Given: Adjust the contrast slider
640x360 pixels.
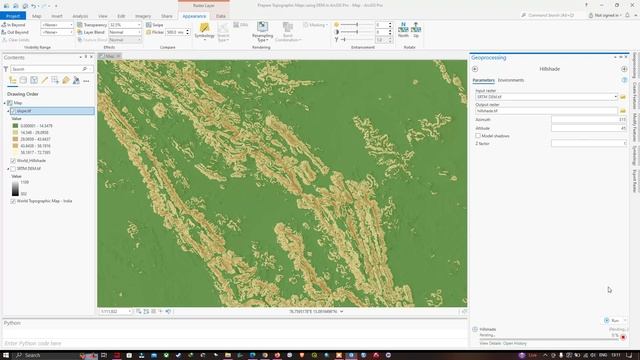Looking at the screenshot, I should click(x=357, y=32).
